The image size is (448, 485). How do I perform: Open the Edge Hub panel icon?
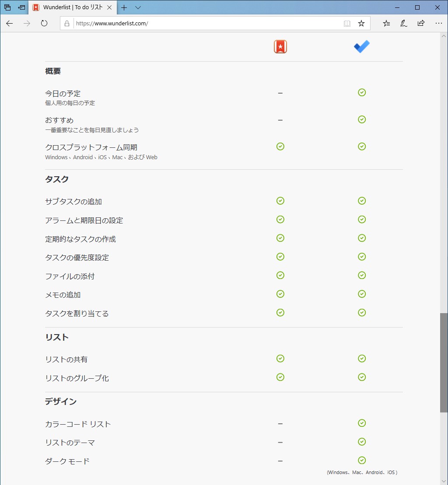[x=386, y=23]
